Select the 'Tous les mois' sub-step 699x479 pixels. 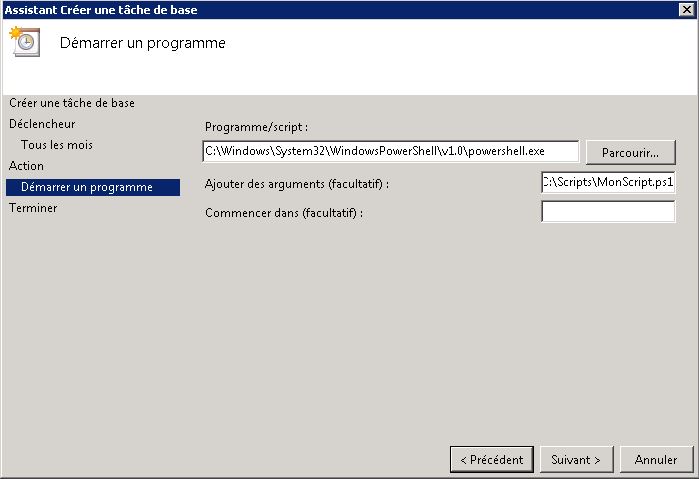pos(57,145)
